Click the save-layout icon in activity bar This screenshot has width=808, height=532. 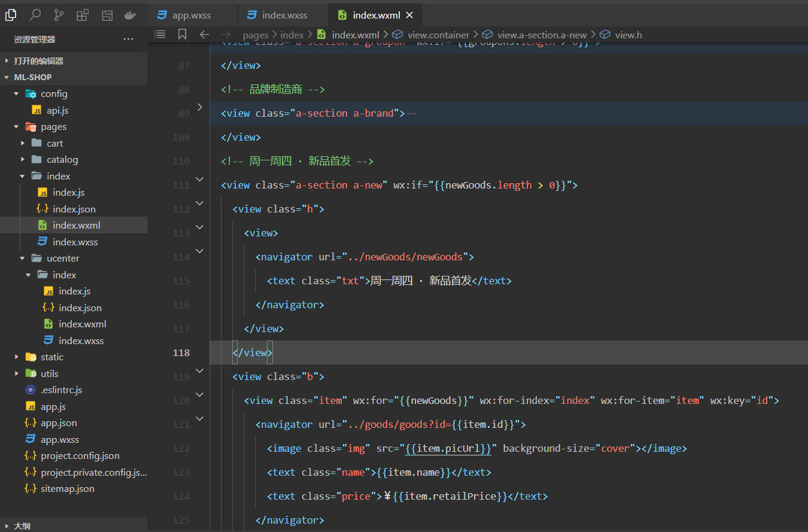pyautogui.click(x=107, y=15)
